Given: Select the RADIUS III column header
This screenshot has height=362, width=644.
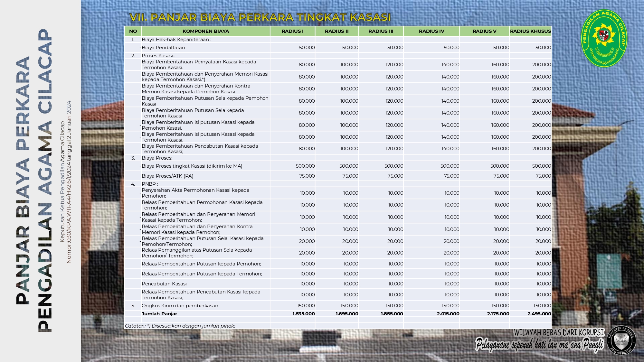Looking at the screenshot, I should [x=381, y=31].
